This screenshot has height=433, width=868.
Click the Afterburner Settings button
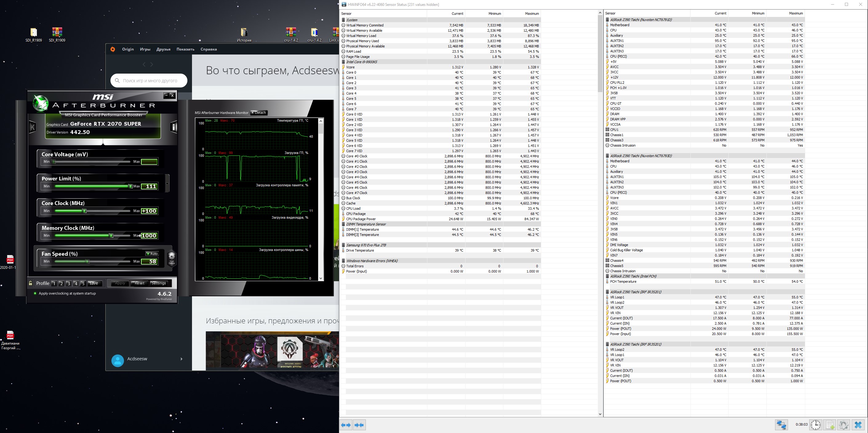click(x=158, y=283)
